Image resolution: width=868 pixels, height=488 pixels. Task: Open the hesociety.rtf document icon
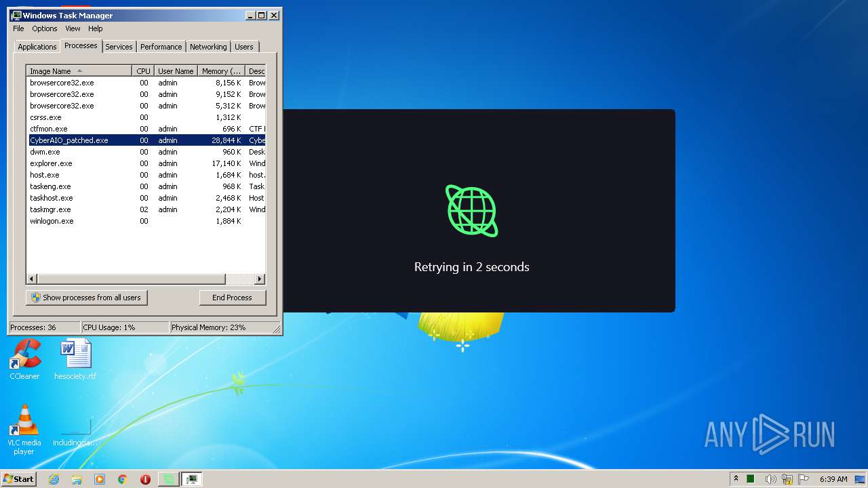click(75, 360)
